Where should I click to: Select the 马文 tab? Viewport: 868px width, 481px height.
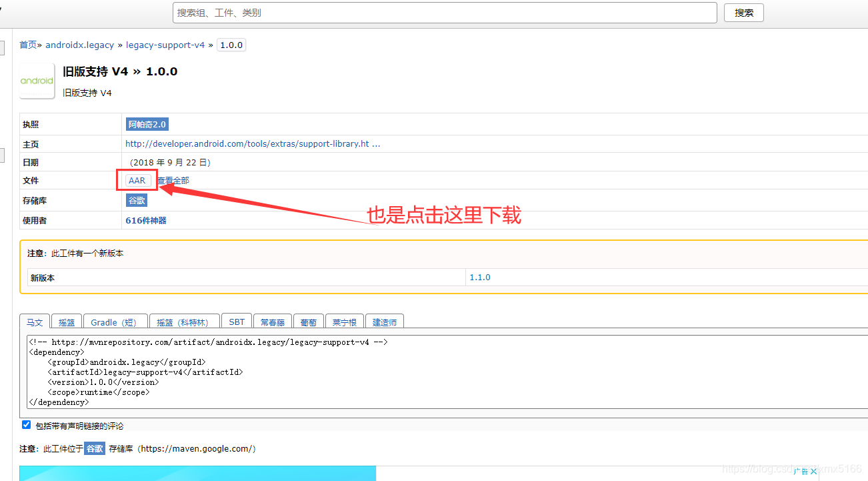pyautogui.click(x=34, y=322)
